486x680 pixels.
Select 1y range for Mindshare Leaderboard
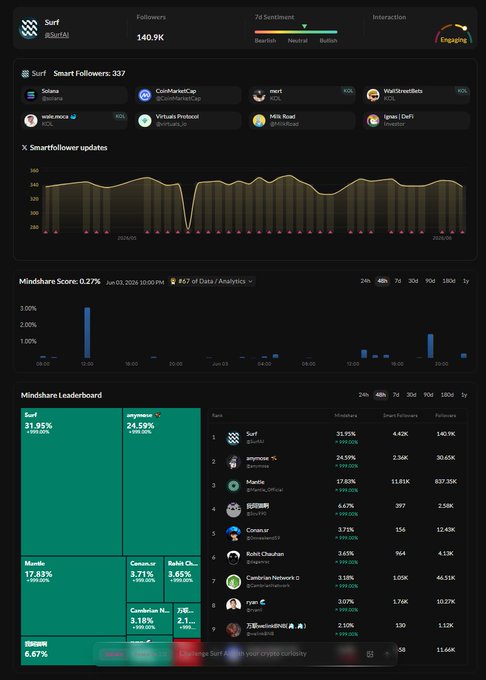point(464,395)
